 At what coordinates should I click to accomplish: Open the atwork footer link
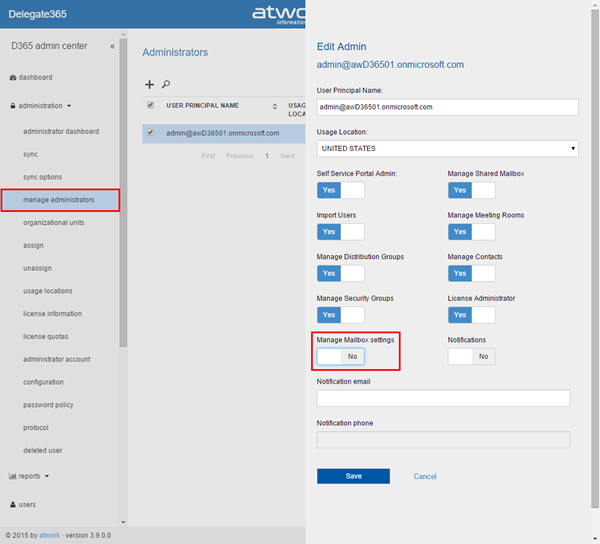pyautogui.click(x=49, y=535)
